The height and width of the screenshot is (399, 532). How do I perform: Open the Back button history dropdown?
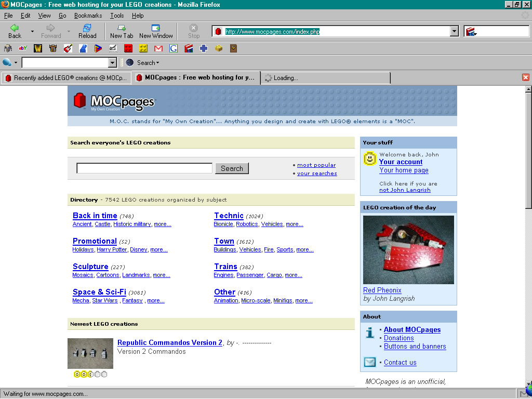tap(32, 31)
